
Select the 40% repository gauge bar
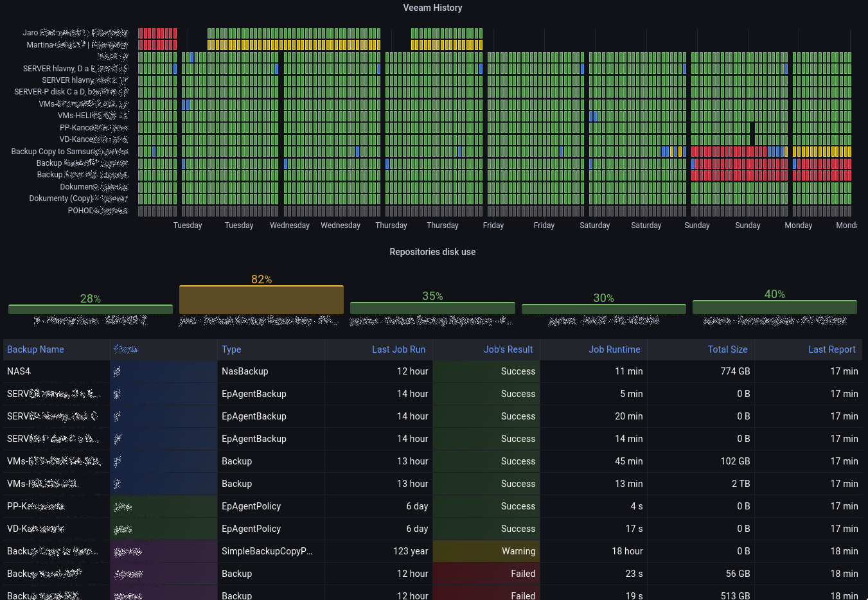coord(774,306)
